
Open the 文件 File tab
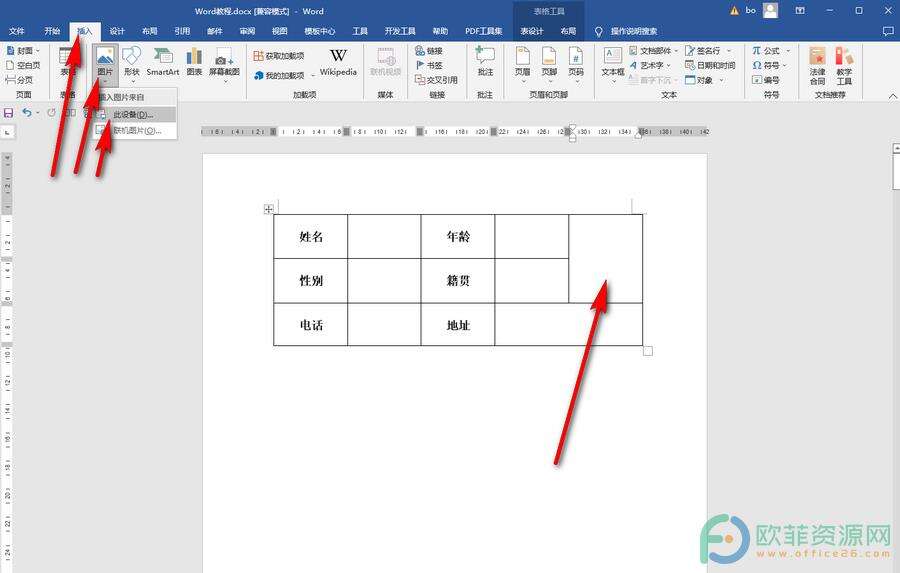click(x=17, y=31)
